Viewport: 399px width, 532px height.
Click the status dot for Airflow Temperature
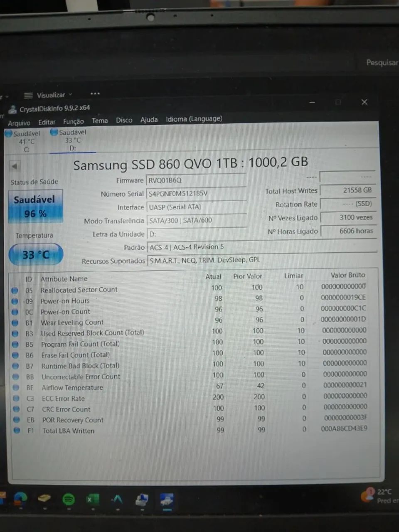click(16, 388)
